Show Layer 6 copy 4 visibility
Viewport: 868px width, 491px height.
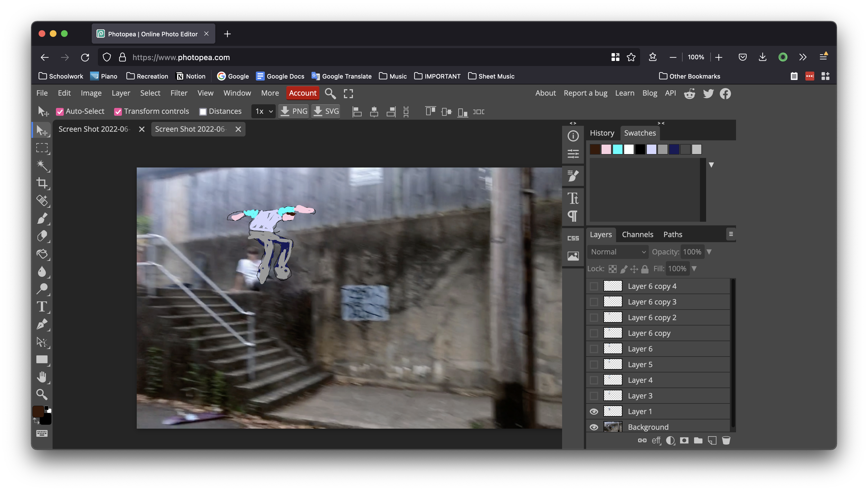tap(594, 286)
